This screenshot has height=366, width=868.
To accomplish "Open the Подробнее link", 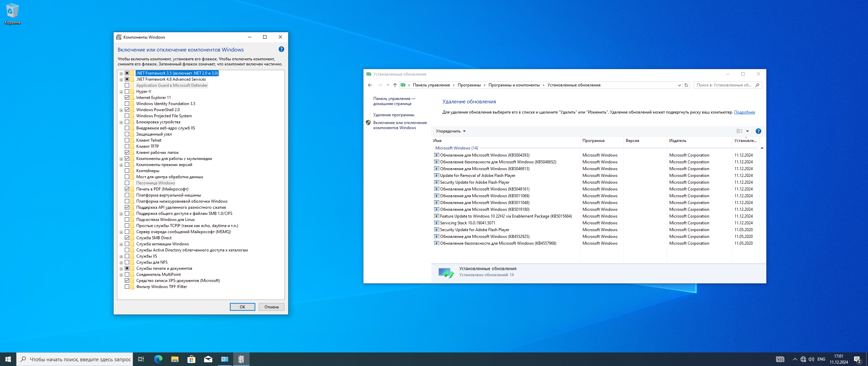I will click(x=744, y=112).
